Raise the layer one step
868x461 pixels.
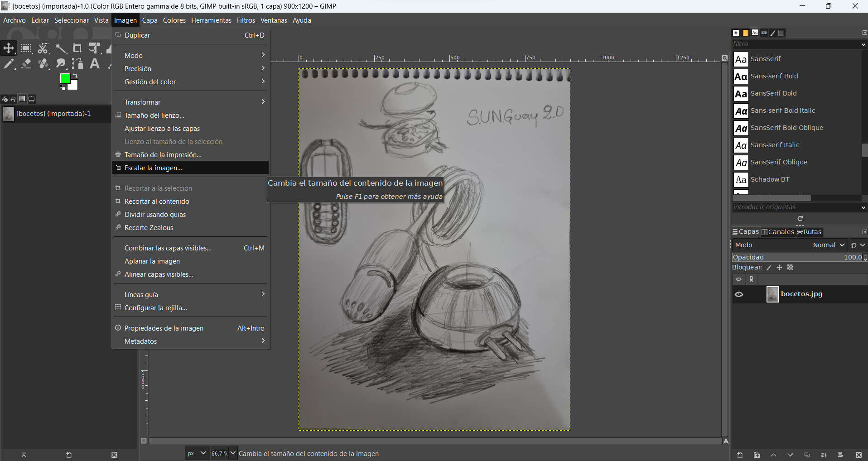click(x=773, y=455)
